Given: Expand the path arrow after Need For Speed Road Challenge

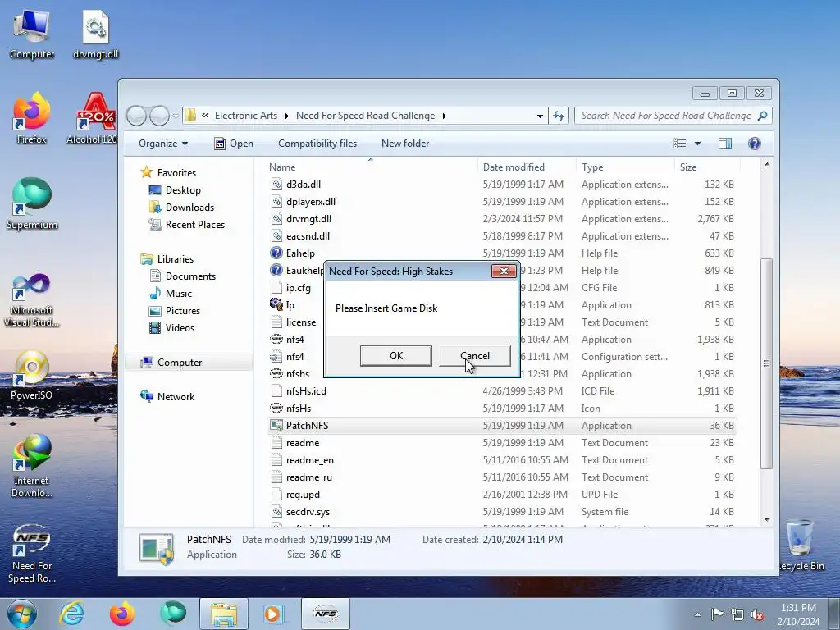Looking at the screenshot, I should (x=444, y=116).
